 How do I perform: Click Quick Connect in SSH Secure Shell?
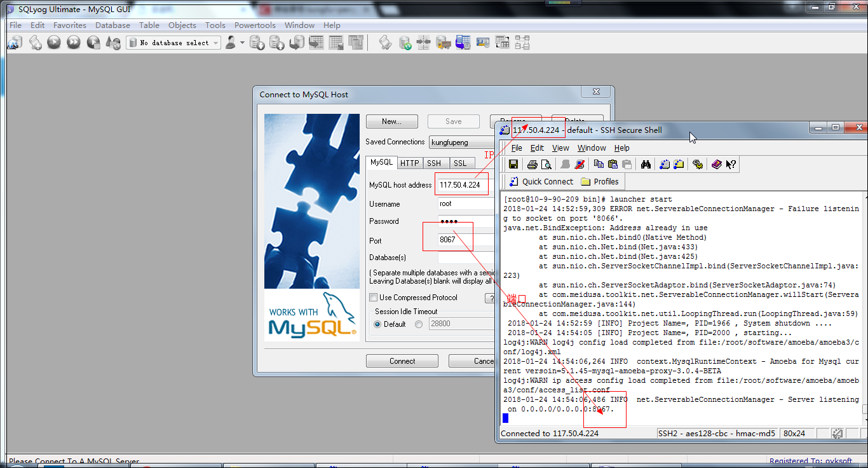[x=541, y=182]
